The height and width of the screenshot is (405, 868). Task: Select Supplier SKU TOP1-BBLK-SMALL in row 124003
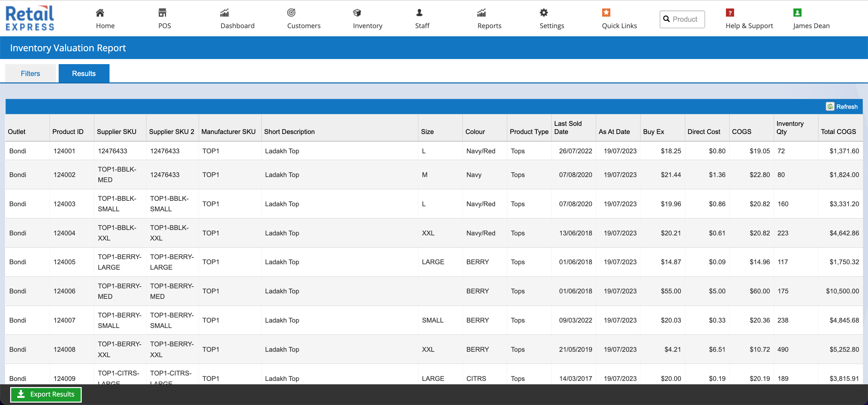117,204
